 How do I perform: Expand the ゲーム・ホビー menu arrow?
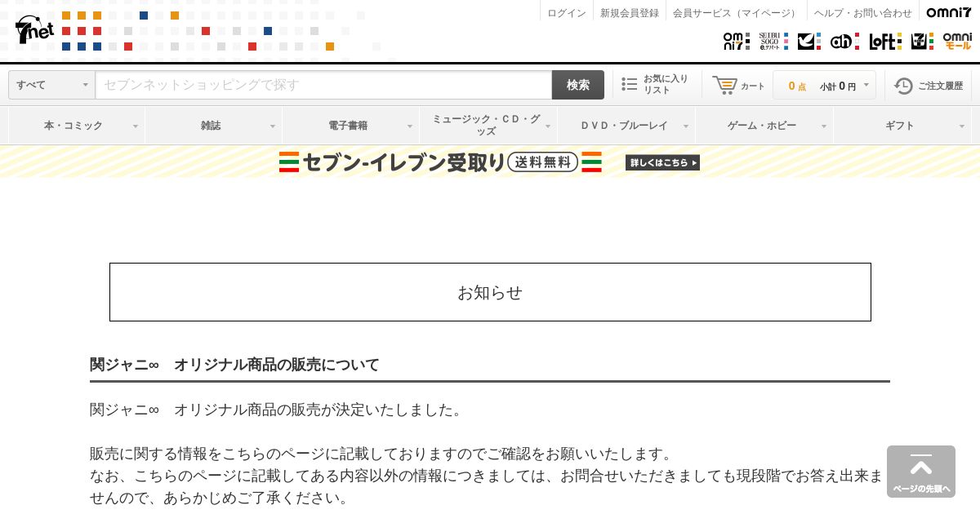click(824, 126)
